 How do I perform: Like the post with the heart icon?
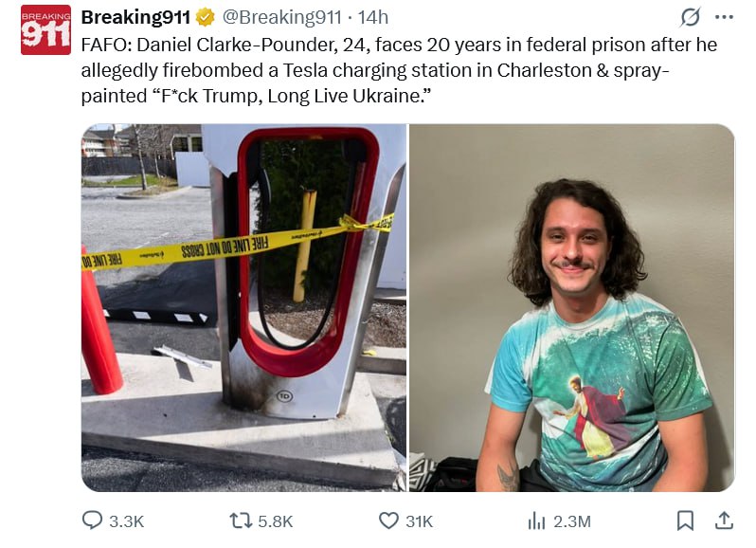388,521
